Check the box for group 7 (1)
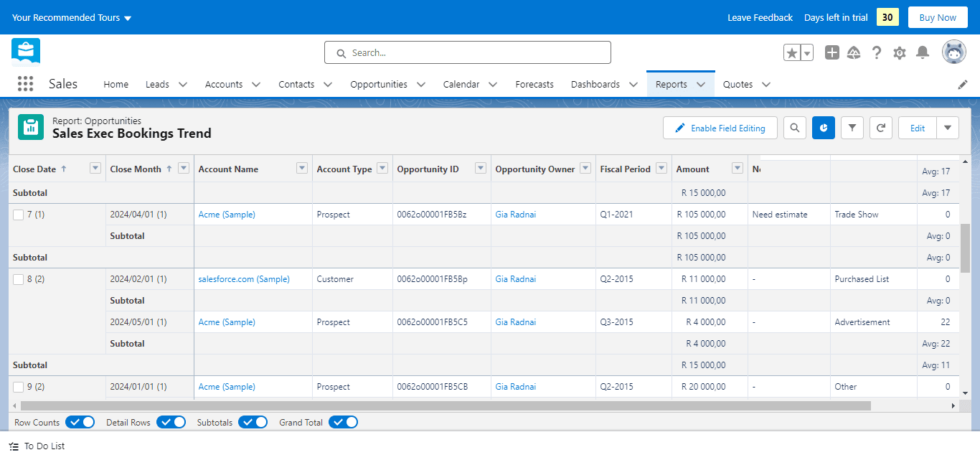Image resolution: width=980 pixels, height=460 pixels. pos(19,214)
